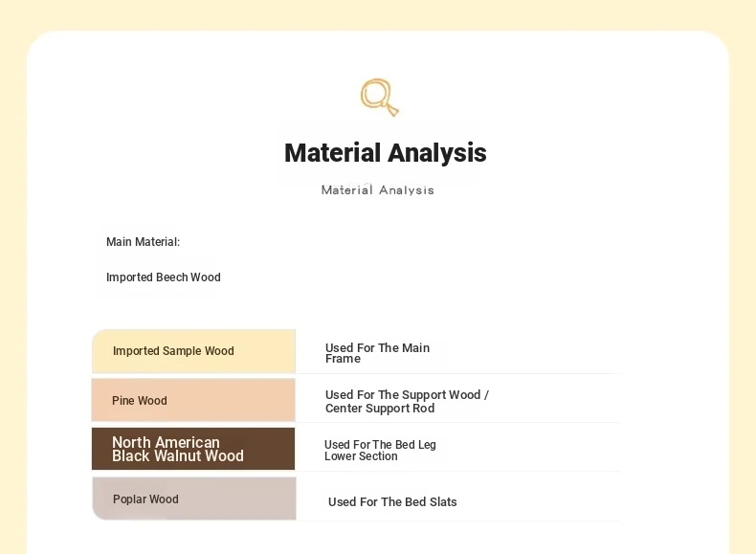Click the Material Analysis subtitle text
The height and width of the screenshot is (554, 756).
377,190
